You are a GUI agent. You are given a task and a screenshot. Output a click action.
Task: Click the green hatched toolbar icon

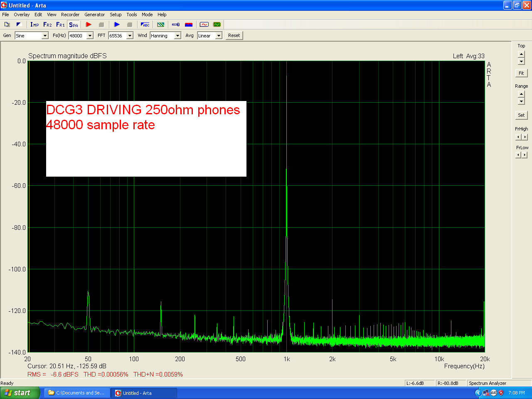(161, 25)
